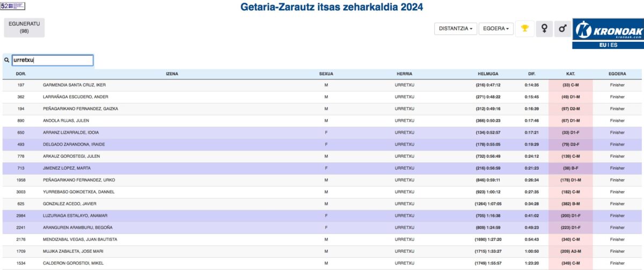Click the magnifying glass search icon

[x=6, y=61]
